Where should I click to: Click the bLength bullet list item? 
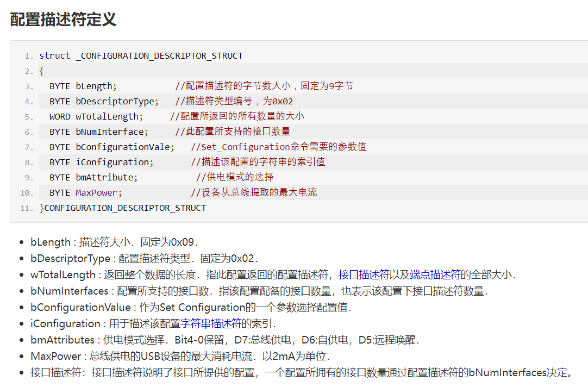click(114, 242)
